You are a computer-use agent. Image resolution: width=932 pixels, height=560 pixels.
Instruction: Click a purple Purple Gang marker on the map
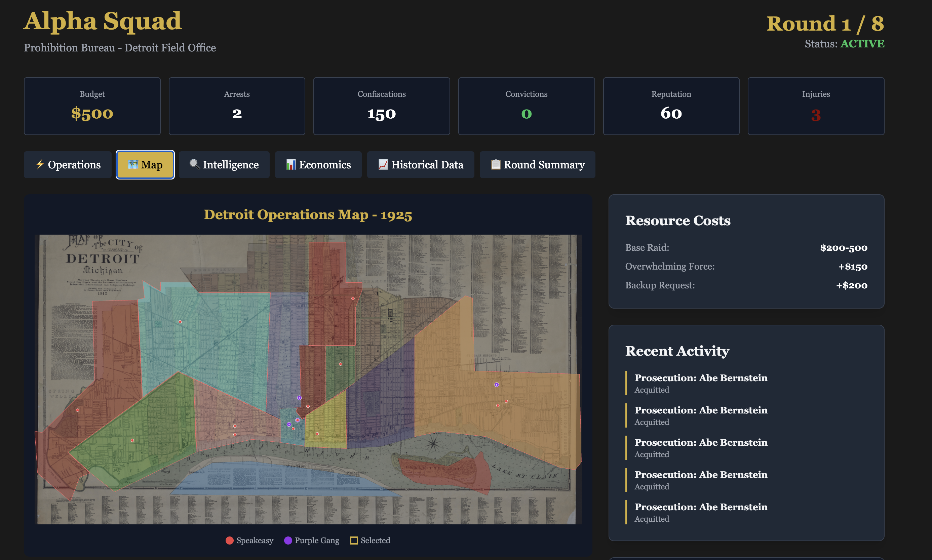click(299, 398)
